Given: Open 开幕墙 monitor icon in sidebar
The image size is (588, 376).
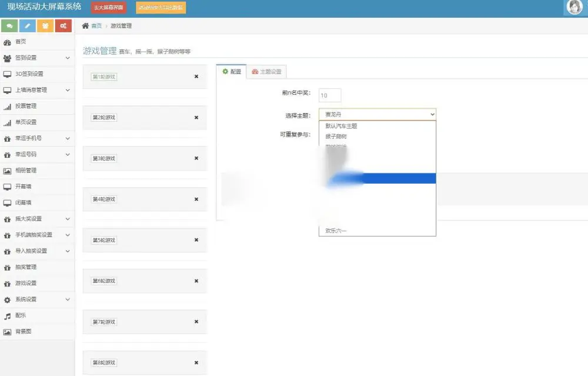Looking at the screenshot, I should pyautogui.click(x=7, y=187).
